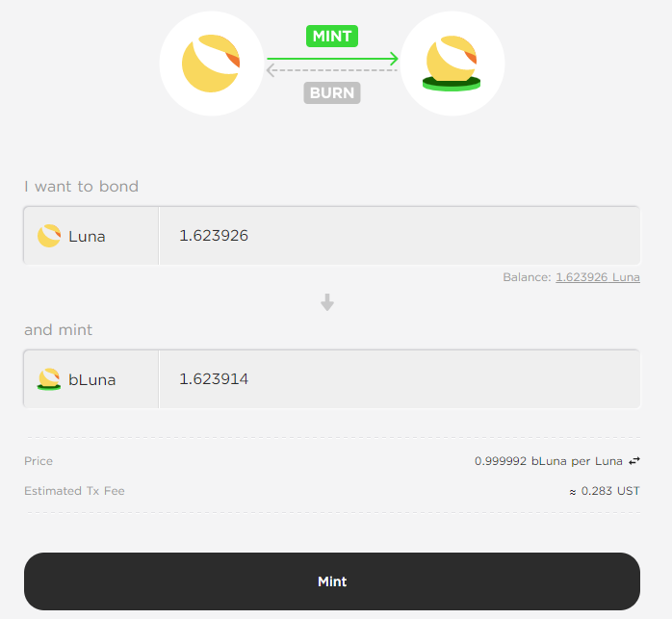
Task: Click the dashed burn direction arrow
Action: click(332, 70)
